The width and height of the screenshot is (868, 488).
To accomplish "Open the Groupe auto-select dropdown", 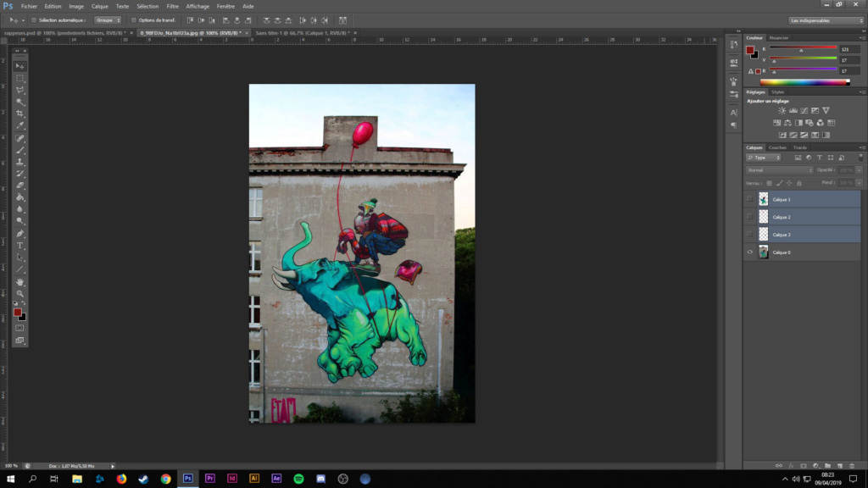I will point(108,20).
